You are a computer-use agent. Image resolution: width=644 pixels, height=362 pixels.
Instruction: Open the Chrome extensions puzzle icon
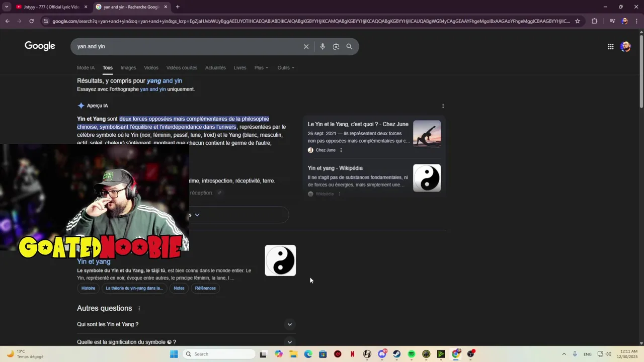tap(594, 21)
